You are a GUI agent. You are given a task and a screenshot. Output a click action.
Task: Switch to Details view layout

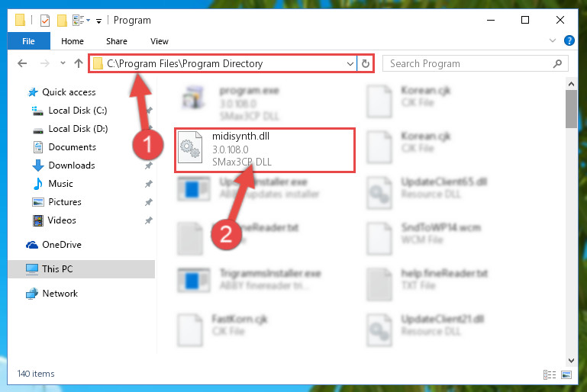tap(550, 374)
